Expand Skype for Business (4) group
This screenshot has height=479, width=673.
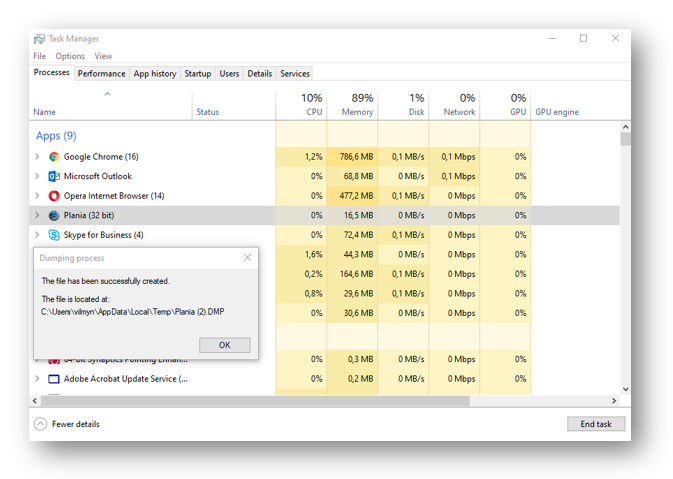tap(37, 235)
